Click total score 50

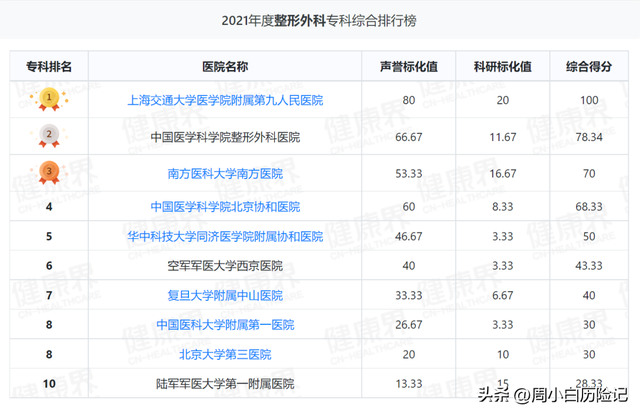pos(589,236)
